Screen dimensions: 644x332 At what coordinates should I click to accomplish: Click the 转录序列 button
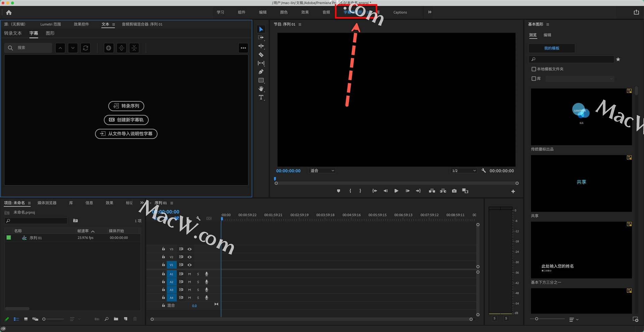(x=126, y=106)
